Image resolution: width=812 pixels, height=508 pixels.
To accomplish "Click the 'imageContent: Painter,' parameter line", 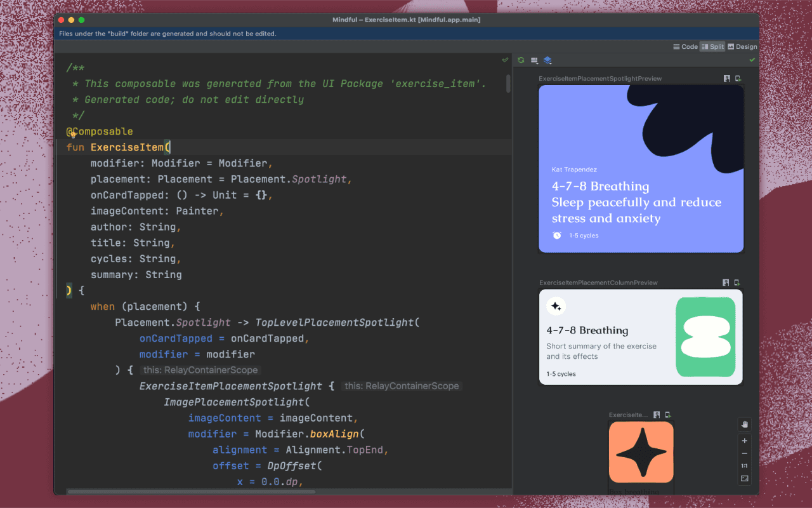I will tap(157, 211).
